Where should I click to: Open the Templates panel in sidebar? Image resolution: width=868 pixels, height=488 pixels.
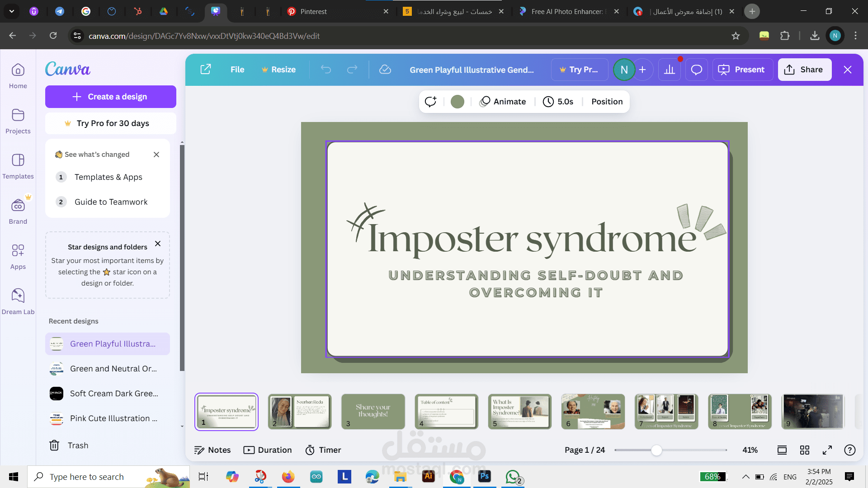point(18,165)
